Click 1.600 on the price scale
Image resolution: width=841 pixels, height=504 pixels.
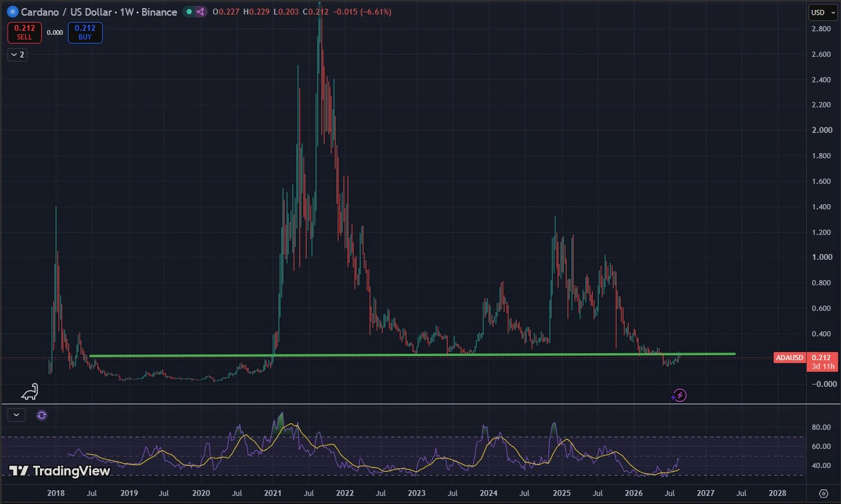click(x=821, y=182)
